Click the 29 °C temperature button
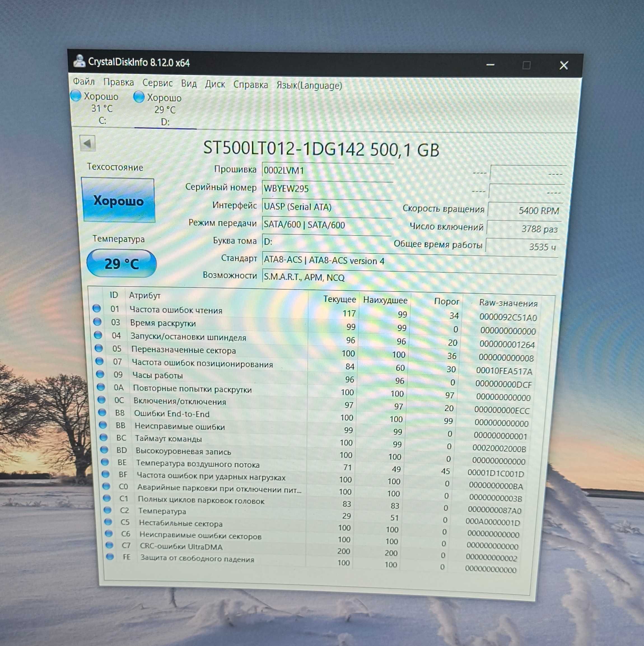Viewport: 644px width, 646px height. click(x=121, y=263)
